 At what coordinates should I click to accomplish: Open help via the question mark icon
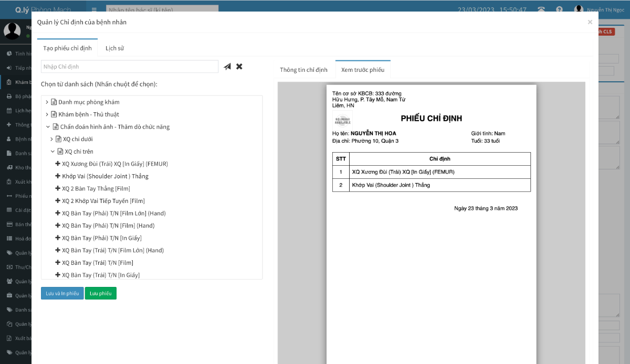(x=559, y=9)
